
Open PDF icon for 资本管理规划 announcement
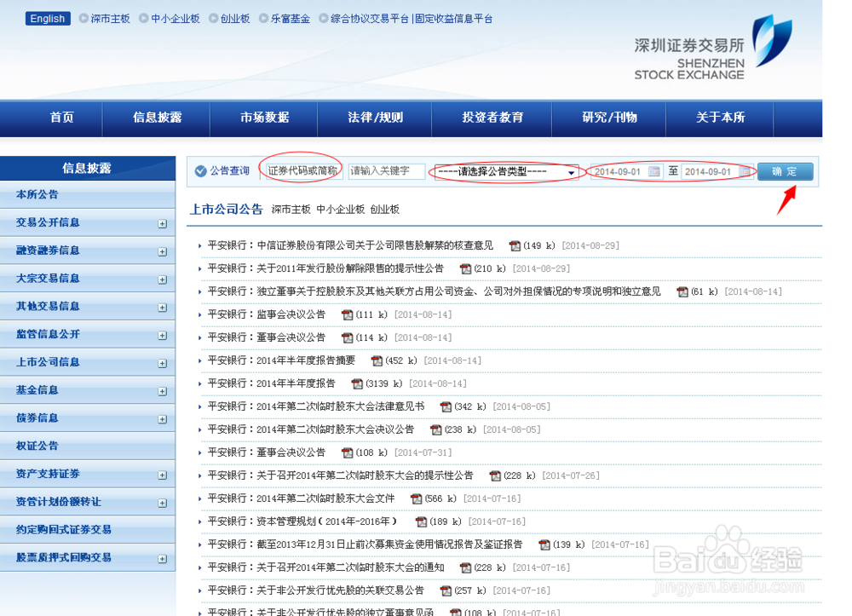coord(421,522)
